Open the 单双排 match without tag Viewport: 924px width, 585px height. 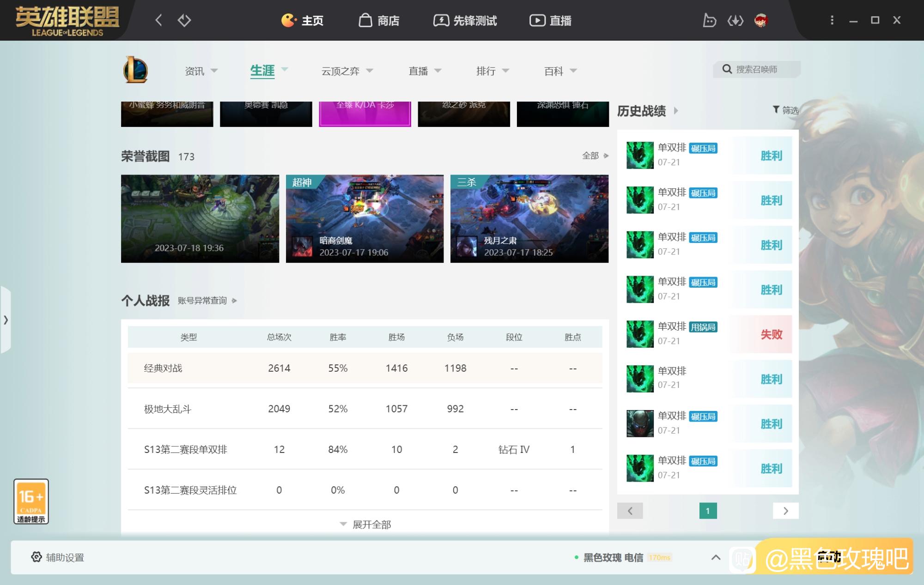(709, 379)
